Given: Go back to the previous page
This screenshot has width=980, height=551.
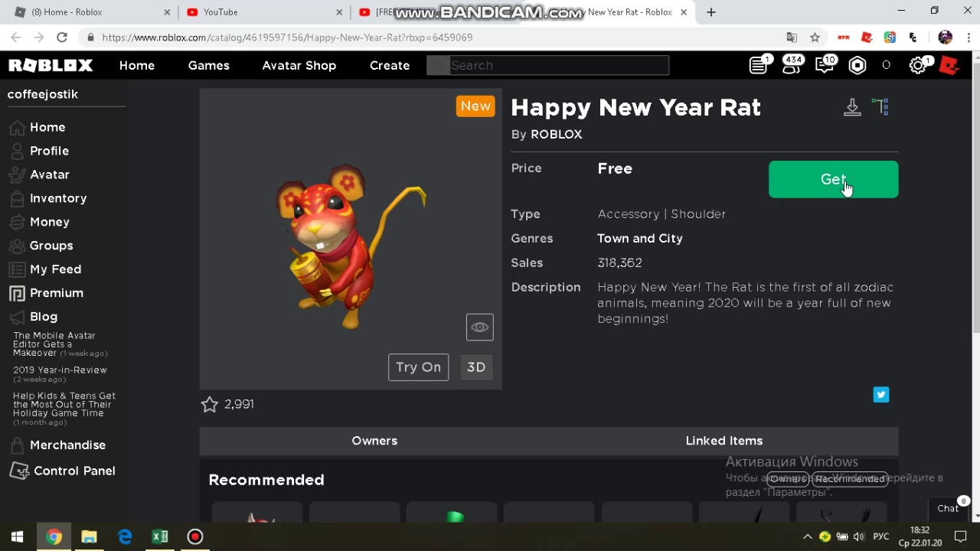Looking at the screenshot, I should (15, 37).
